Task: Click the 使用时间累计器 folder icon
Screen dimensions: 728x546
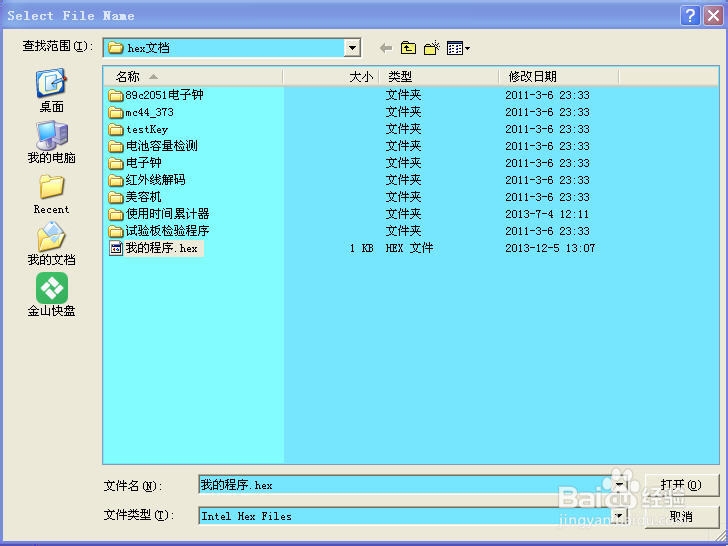Action: pyautogui.click(x=116, y=214)
